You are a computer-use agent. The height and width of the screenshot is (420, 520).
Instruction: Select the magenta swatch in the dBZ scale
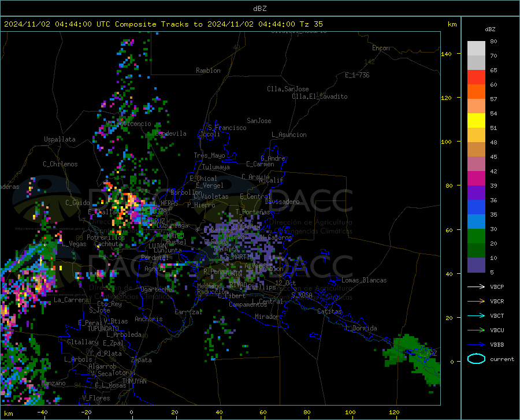coord(476,179)
